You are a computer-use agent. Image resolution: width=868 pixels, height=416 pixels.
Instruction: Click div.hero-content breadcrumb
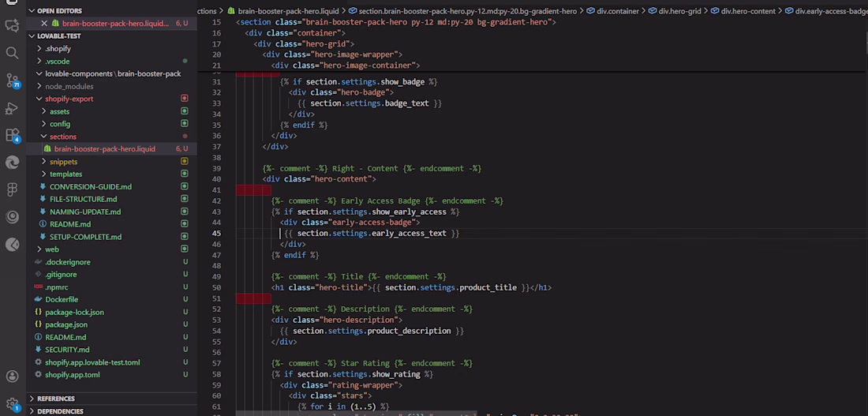(x=748, y=11)
